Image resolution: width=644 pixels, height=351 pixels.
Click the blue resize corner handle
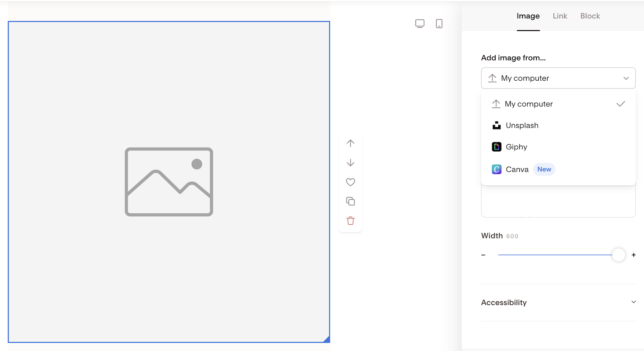327,339
